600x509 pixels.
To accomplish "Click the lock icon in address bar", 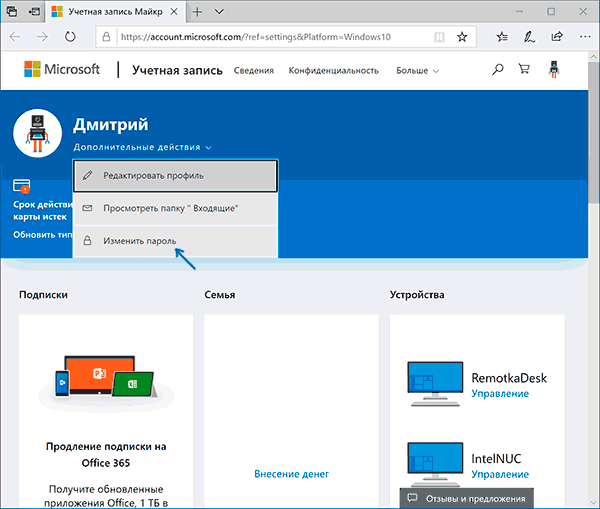I will pos(106,37).
